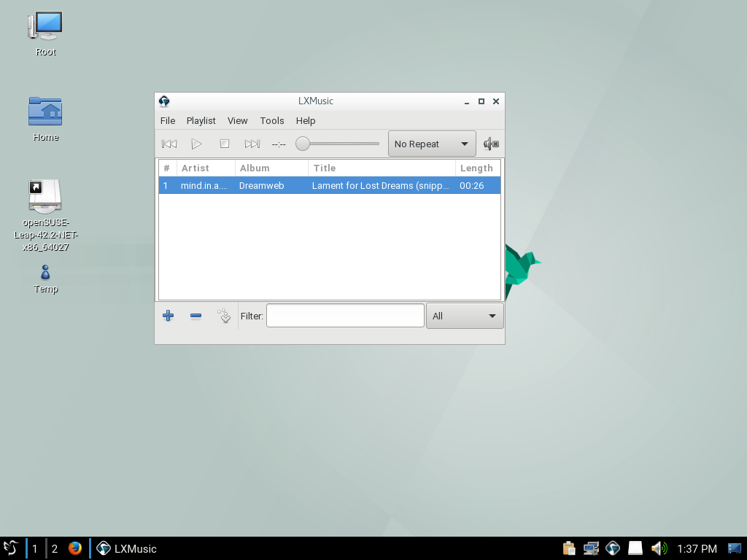Launch Firefox from the taskbar

pyautogui.click(x=75, y=548)
